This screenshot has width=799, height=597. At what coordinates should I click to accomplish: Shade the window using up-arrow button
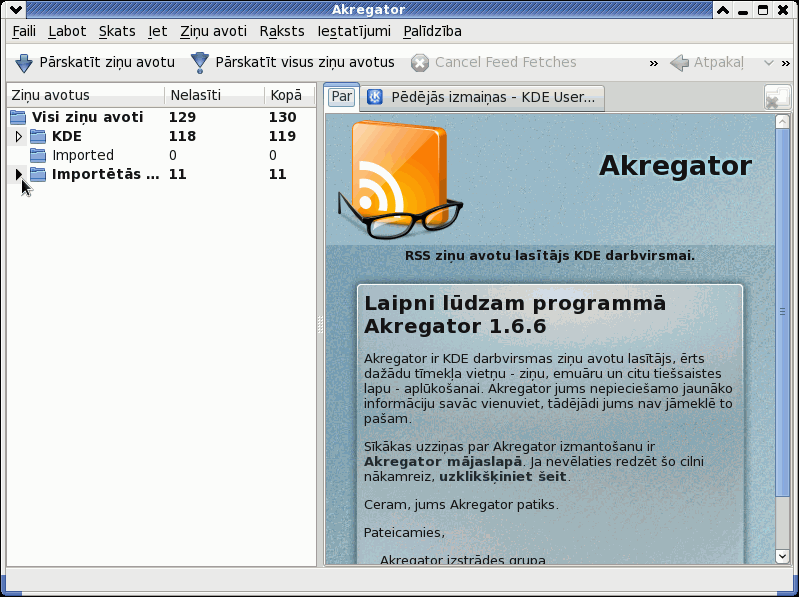tap(723, 9)
